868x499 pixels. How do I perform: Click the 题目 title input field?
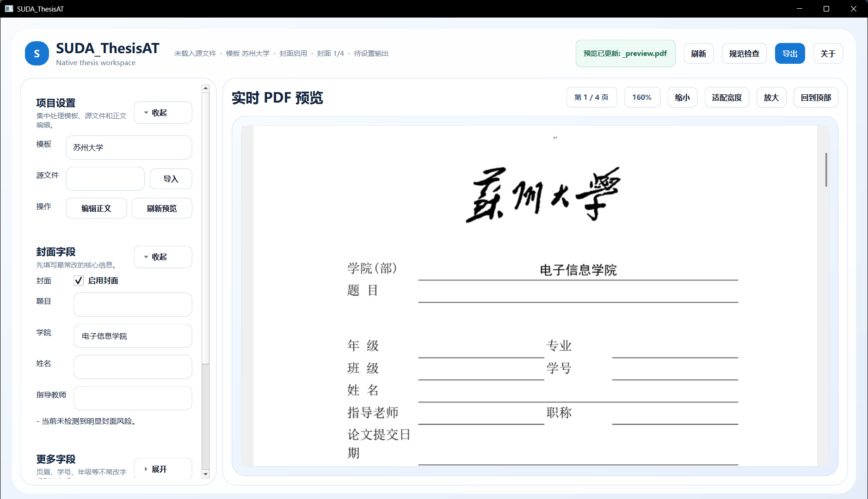point(132,304)
